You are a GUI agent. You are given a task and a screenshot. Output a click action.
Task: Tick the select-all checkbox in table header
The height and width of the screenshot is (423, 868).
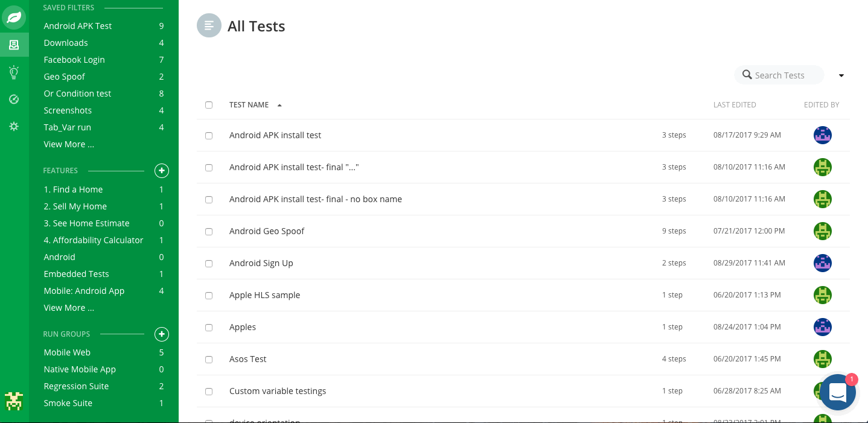coord(209,105)
